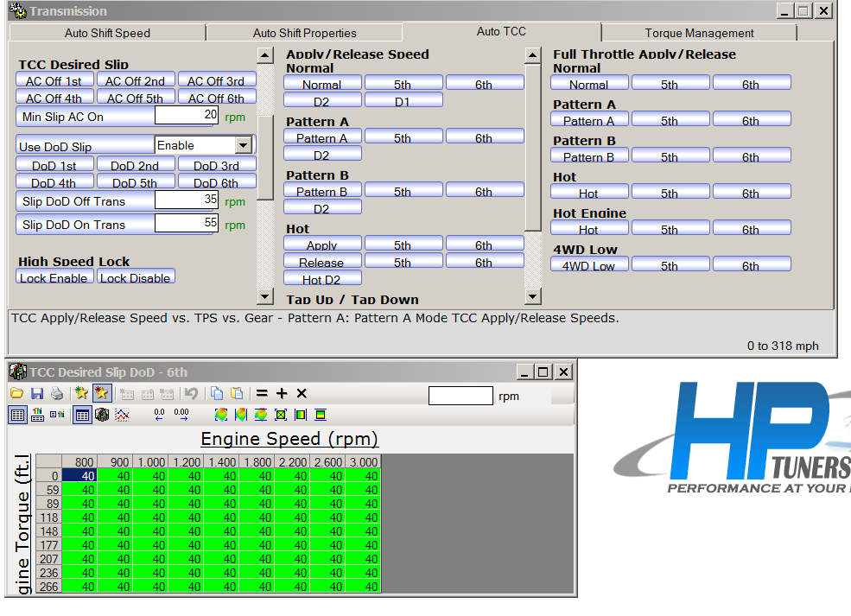
Task: Toggle the 3D surface graph view
Action: 102,415
